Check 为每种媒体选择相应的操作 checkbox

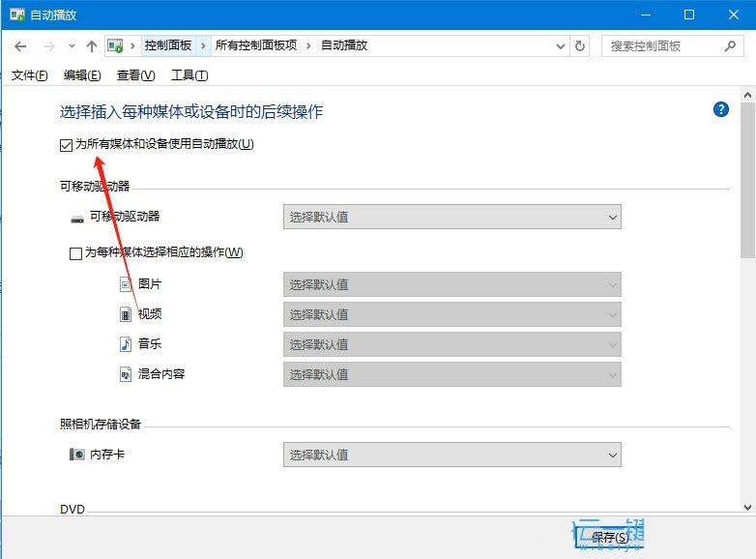75,253
